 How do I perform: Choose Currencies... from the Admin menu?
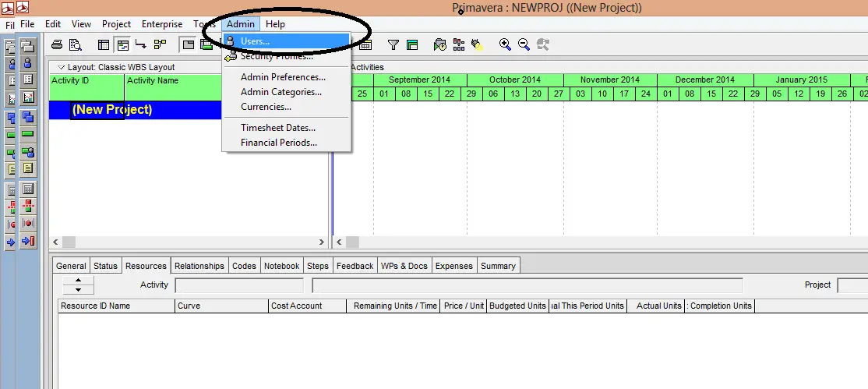click(286, 107)
